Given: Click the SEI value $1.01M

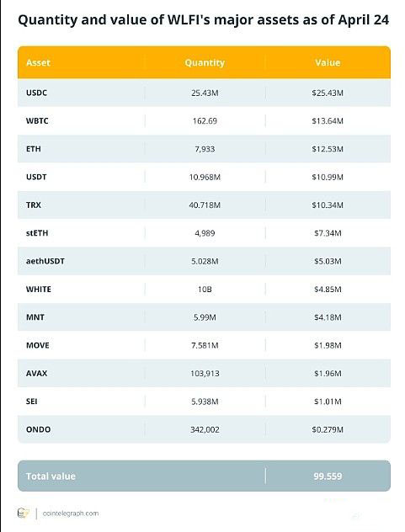Looking at the screenshot, I should point(328,402).
